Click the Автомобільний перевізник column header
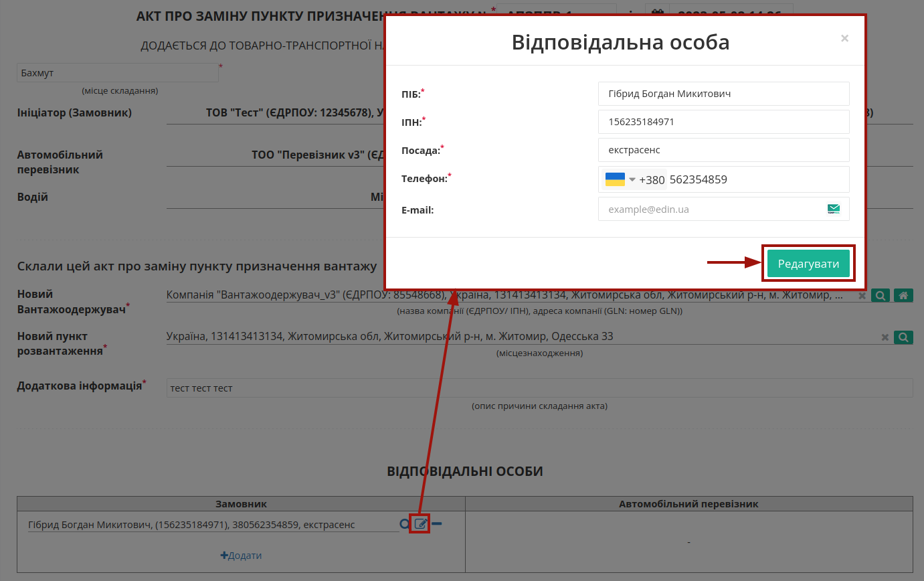 tap(688, 504)
